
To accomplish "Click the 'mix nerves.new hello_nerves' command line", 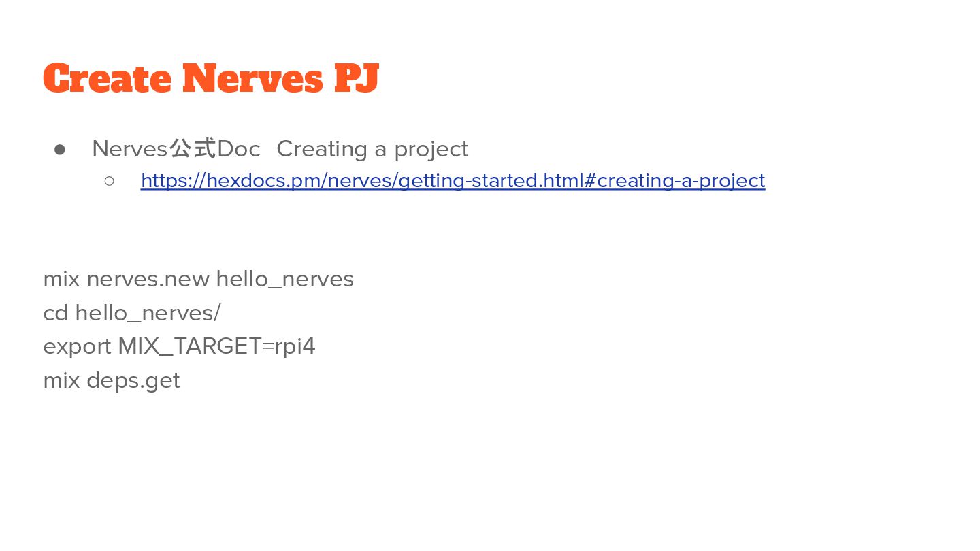I will (x=199, y=279).
